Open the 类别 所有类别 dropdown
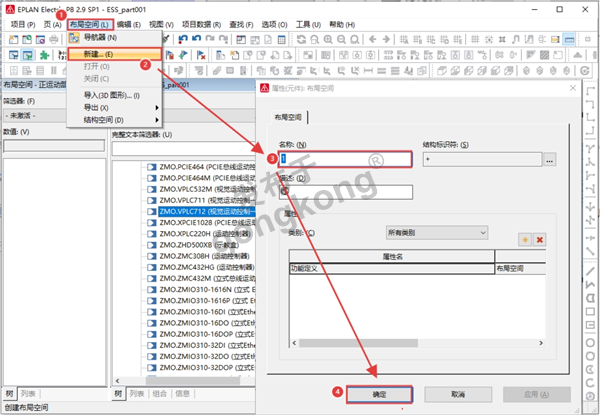This screenshot has width=600, height=415. [437, 233]
